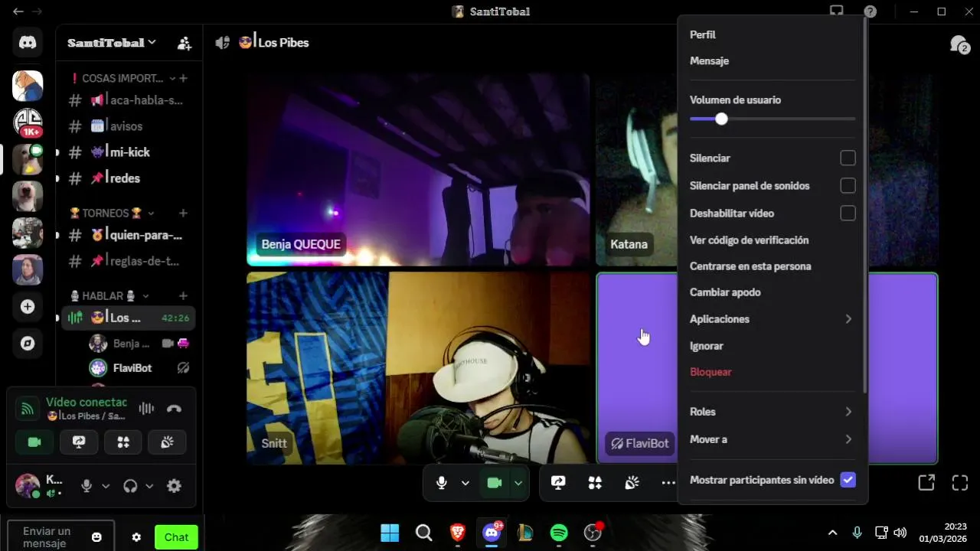980x551 pixels.
Task: Open more options three-dot menu
Action: pos(668,483)
